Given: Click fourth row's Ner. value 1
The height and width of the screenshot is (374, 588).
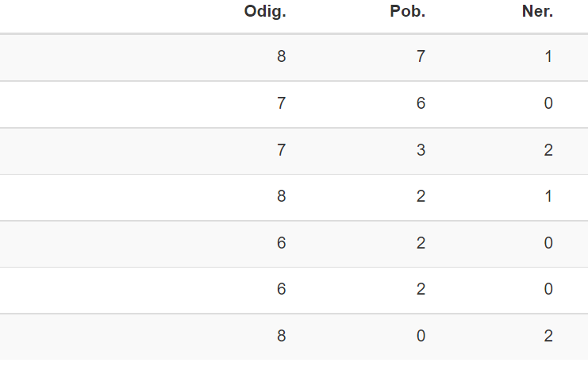Looking at the screenshot, I should 548,196.
